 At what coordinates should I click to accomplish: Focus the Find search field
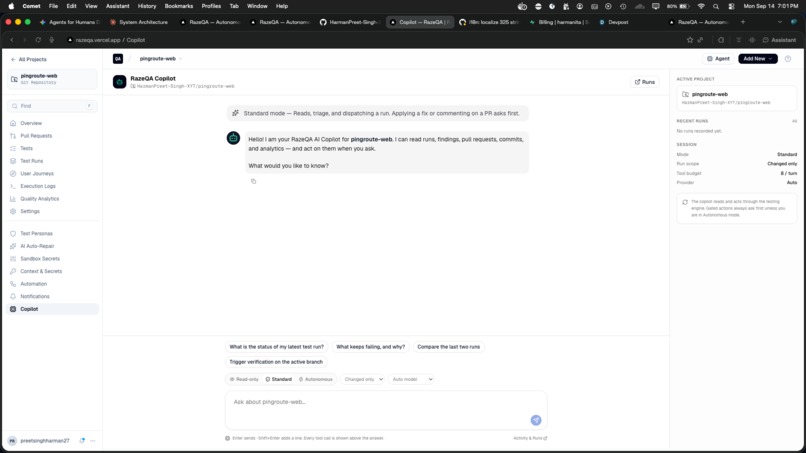coord(52,106)
